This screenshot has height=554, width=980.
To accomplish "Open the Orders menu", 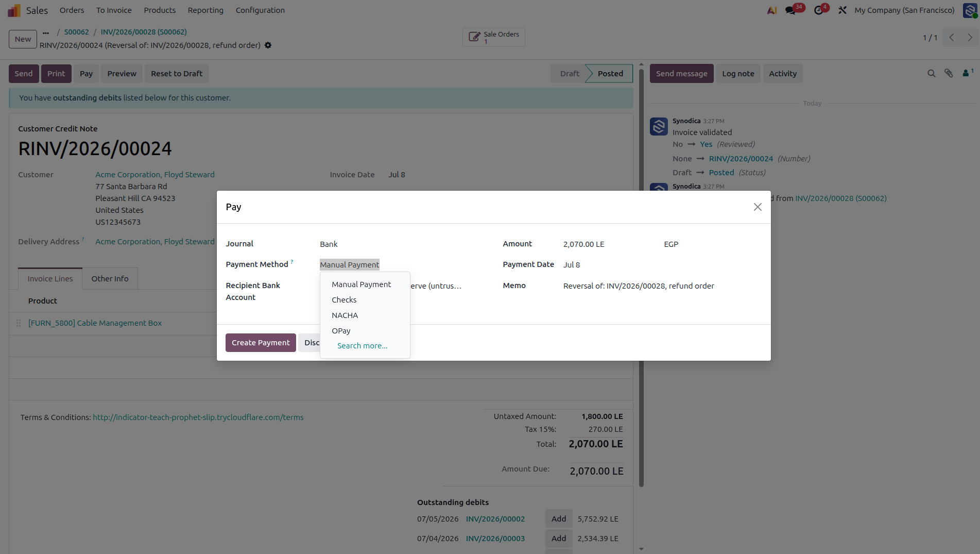I will tap(72, 10).
